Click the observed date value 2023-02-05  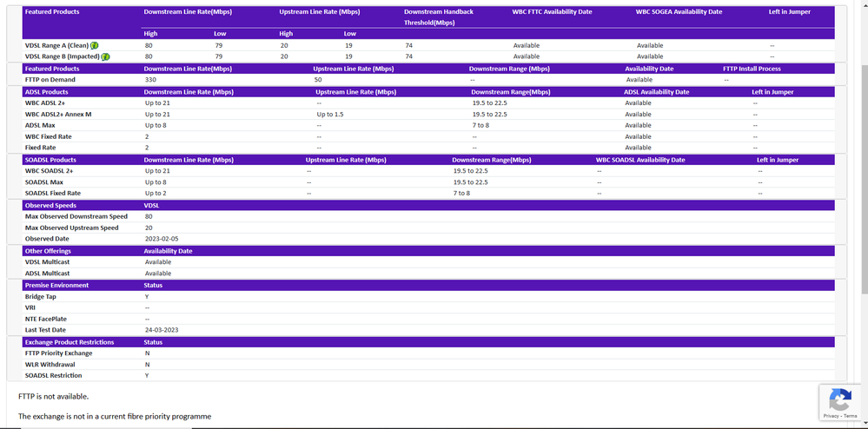(162, 239)
